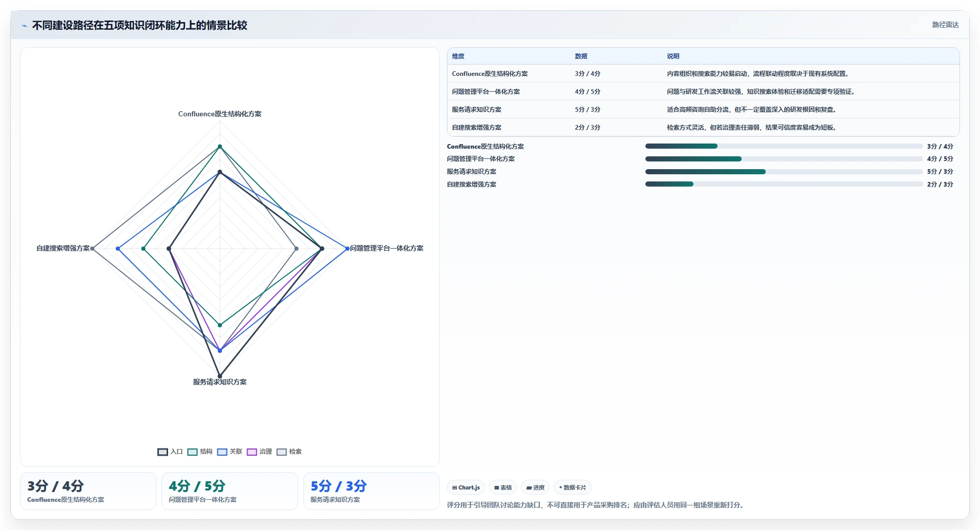
Task: Click the 问题管理平台一体化方案 radar axis label
Action: 386,249
